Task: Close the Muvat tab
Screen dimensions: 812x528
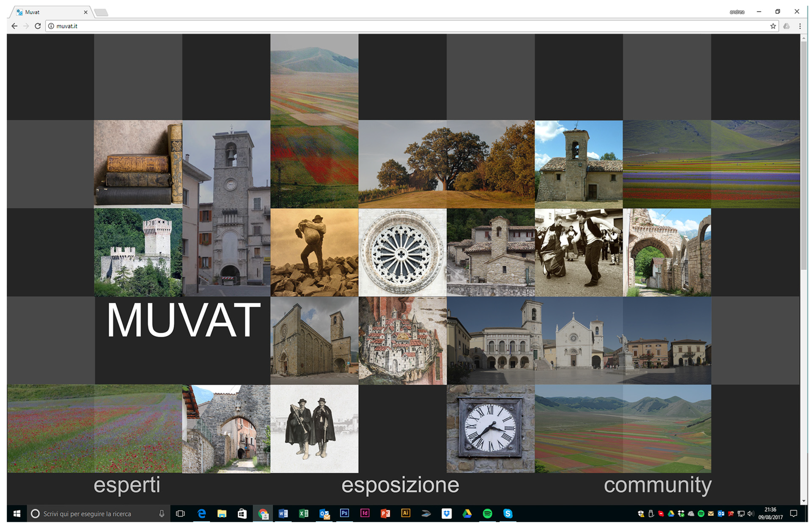Action: (86, 12)
